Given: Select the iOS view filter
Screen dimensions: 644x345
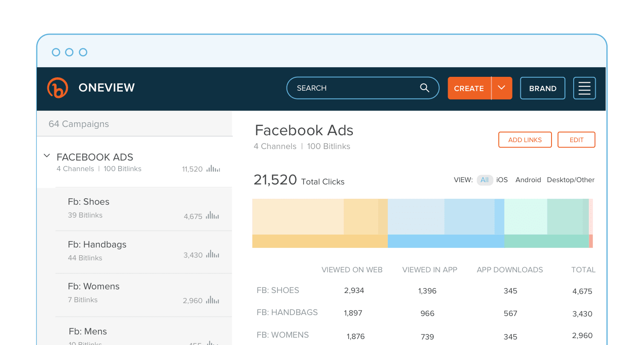Looking at the screenshot, I should coord(502,180).
